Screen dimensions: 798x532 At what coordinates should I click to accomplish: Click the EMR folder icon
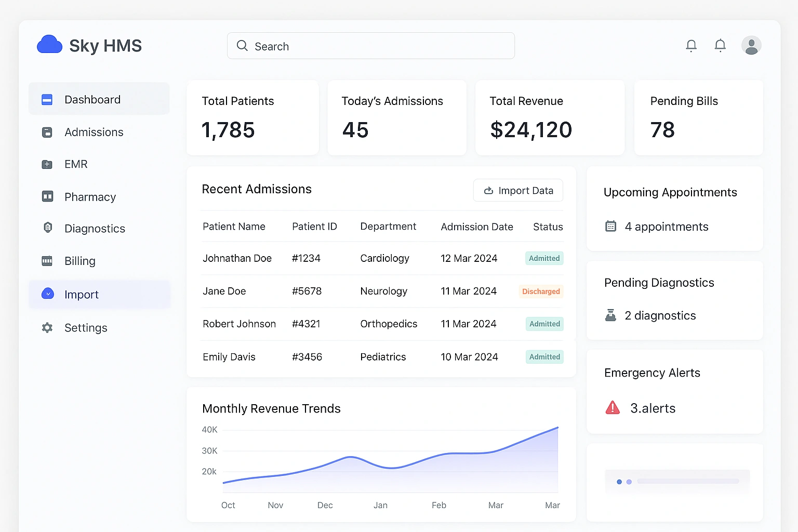[47, 165]
